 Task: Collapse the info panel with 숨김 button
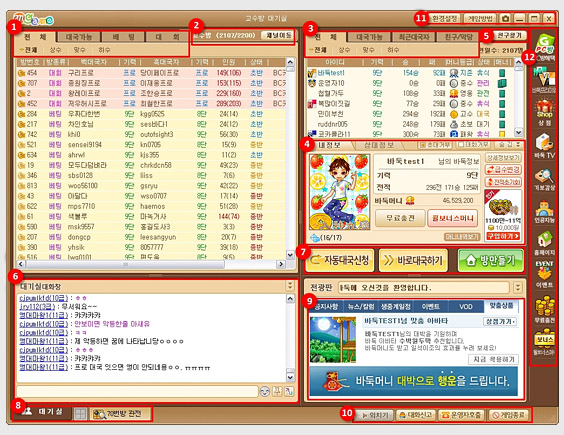tap(509, 145)
